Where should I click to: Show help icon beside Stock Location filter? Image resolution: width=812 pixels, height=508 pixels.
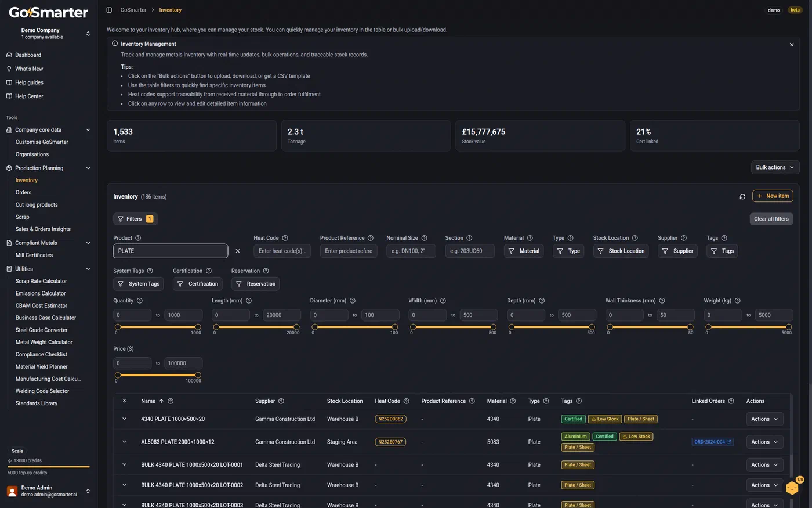pyautogui.click(x=635, y=238)
